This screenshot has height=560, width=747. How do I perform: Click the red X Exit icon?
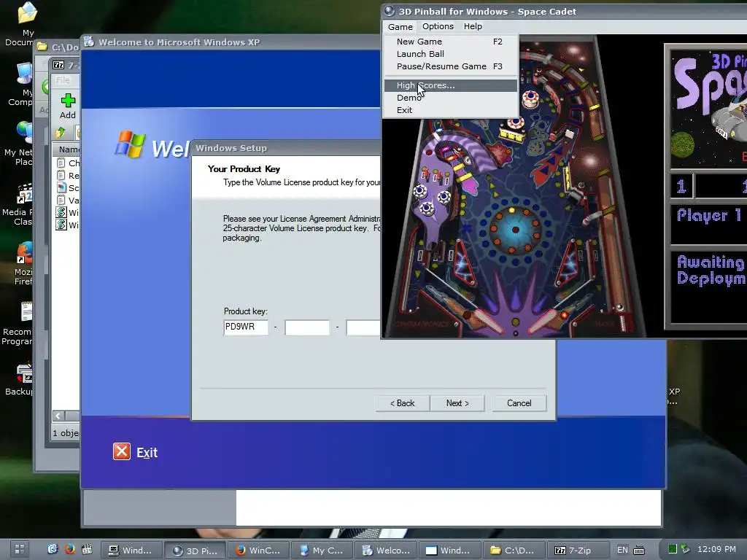click(x=122, y=451)
